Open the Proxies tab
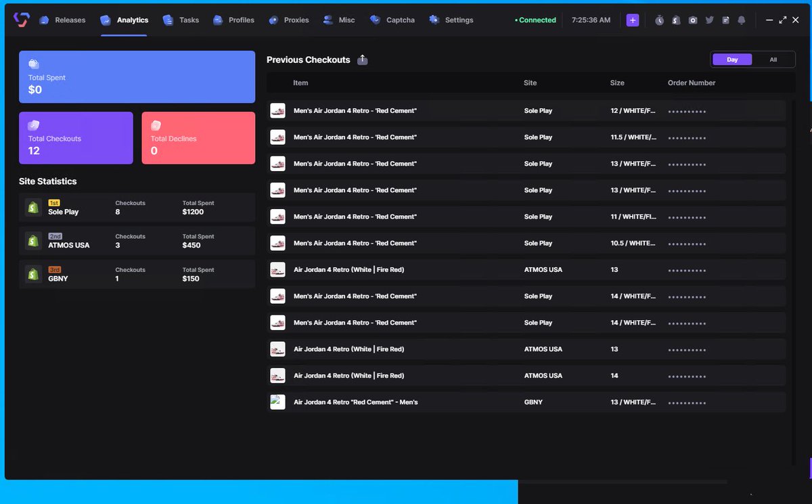812x504 pixels. point(288,20)
